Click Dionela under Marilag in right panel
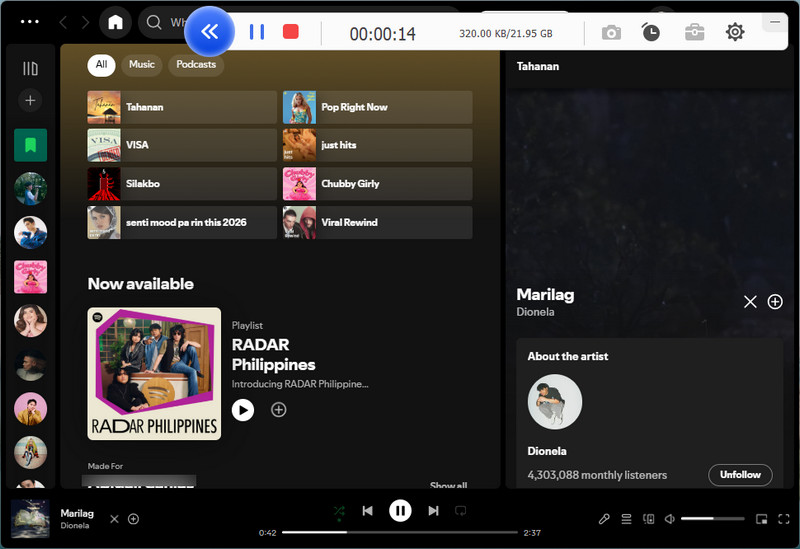 pyautogui.click(x=535, y=312)
